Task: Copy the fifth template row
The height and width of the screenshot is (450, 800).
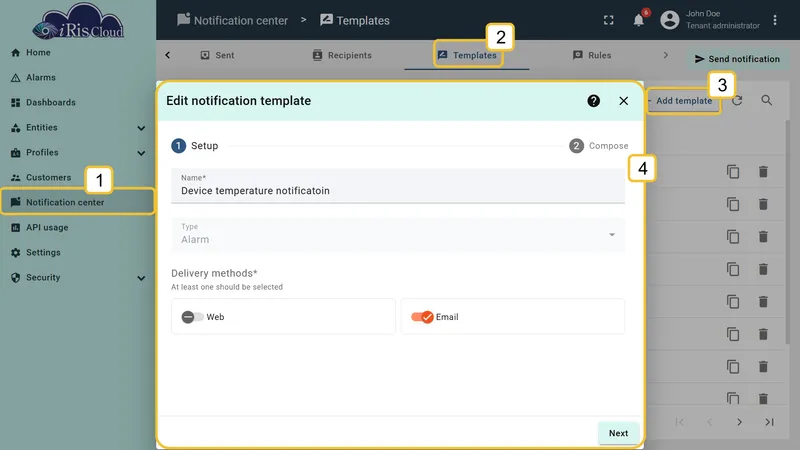Action: (x=733, y=302)
